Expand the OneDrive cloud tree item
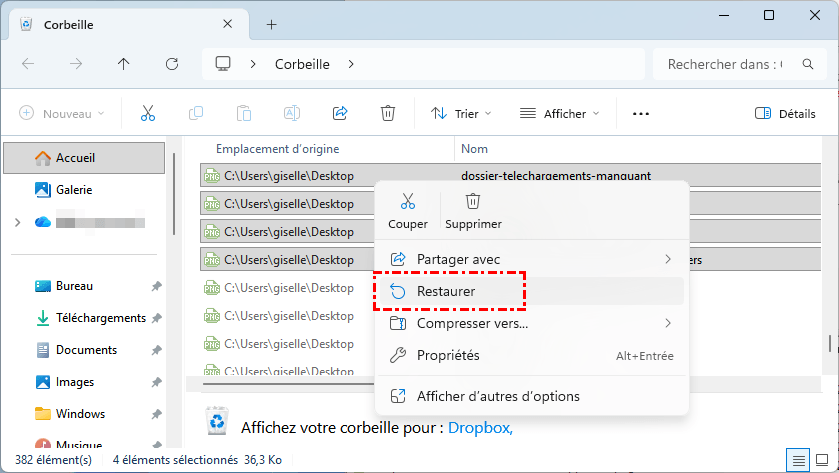Image resolution: width=839 pixels, height=473 pixels. tap(17, 222)
